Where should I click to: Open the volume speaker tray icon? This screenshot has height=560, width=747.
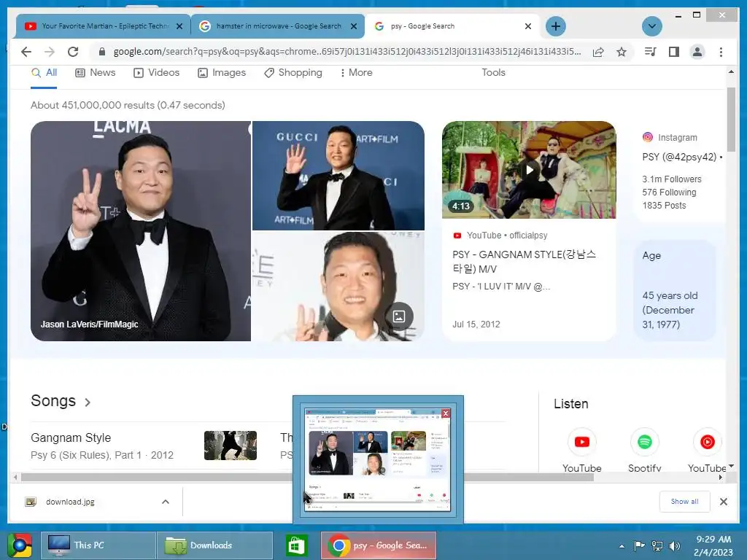[x=675, y=545]
